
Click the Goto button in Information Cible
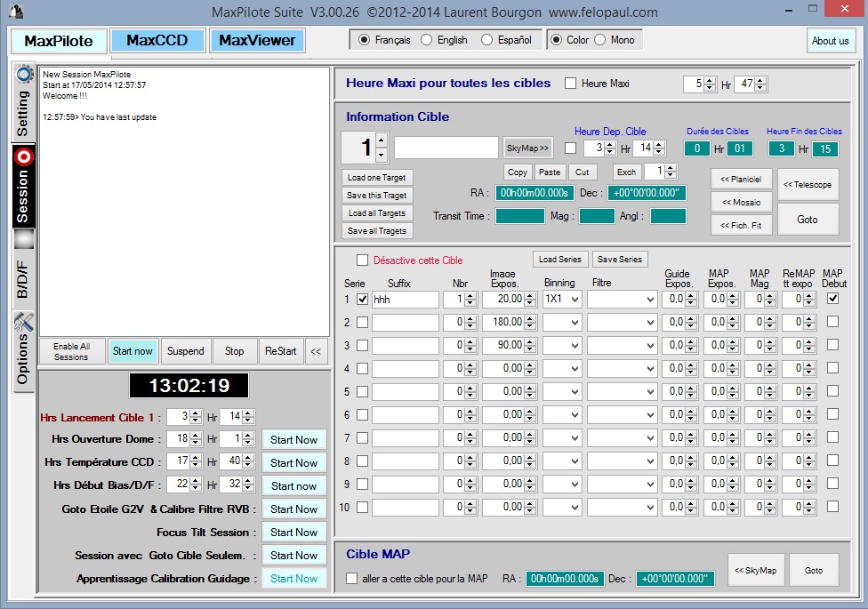808,220
